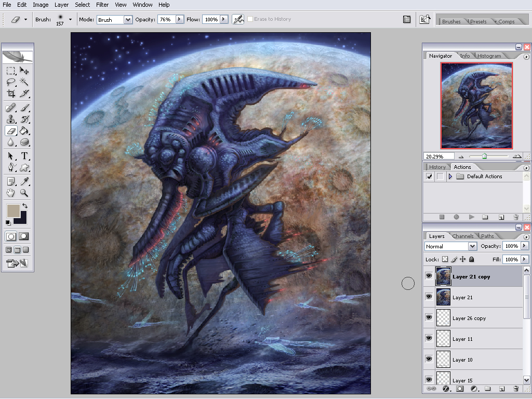The image size is (532, 399).
Task: Select the Custom Shape tool
Action: point(24,168)
